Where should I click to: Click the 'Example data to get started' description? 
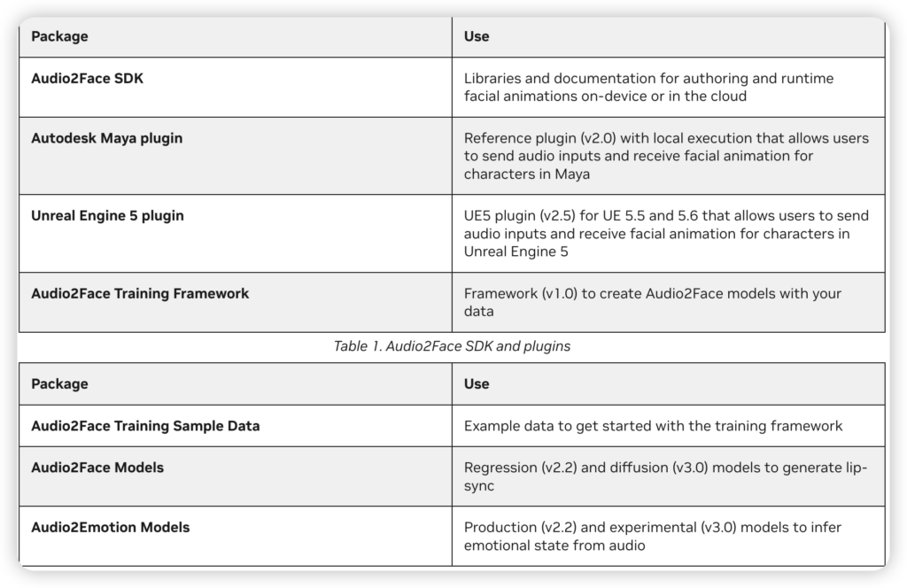pos(653,426)
